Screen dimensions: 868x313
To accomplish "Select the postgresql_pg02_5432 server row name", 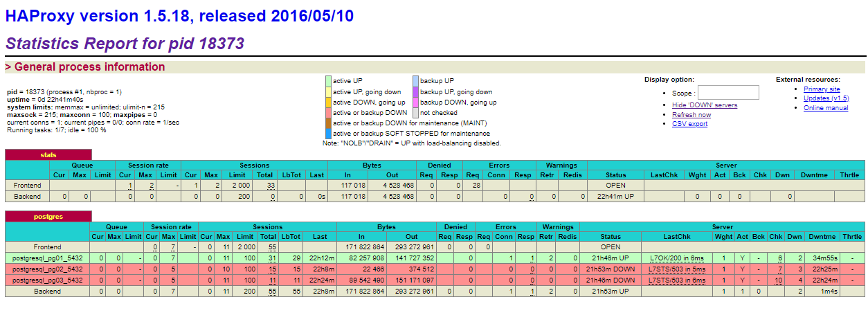I will pyautogui.click(x=48, y=269).
